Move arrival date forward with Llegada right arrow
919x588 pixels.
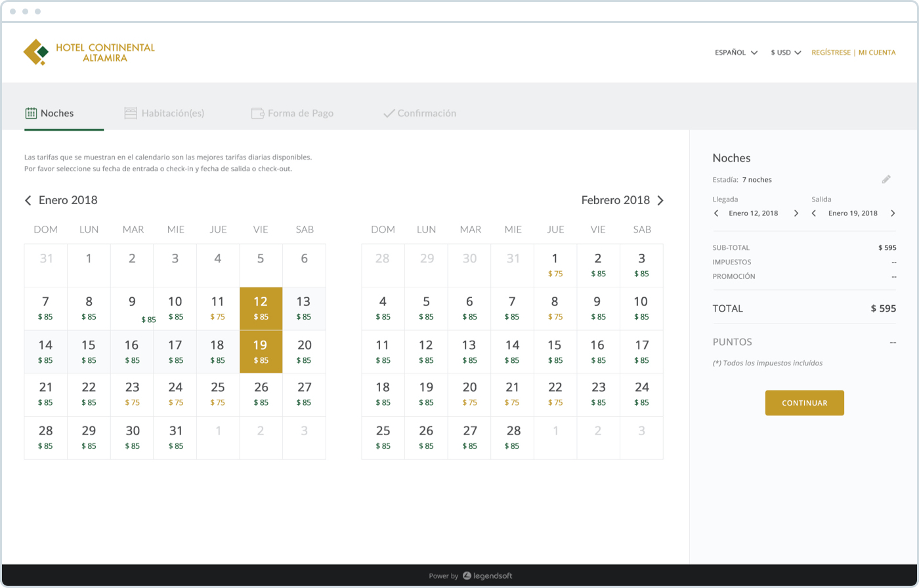coord(796,213)
